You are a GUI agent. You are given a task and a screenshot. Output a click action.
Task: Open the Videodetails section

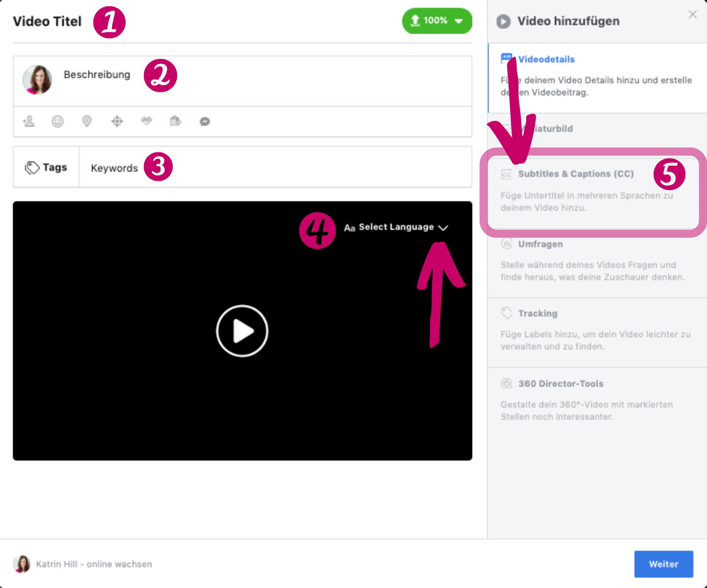coord(597,78)
